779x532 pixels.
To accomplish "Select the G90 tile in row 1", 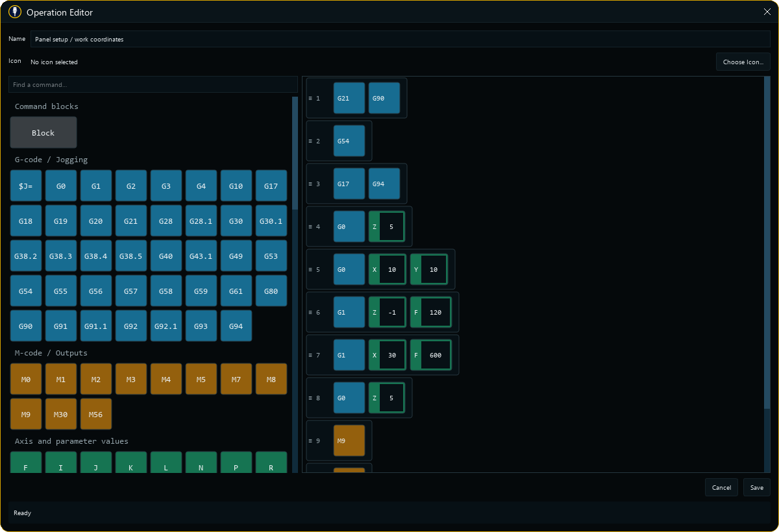I will (384, 98).
